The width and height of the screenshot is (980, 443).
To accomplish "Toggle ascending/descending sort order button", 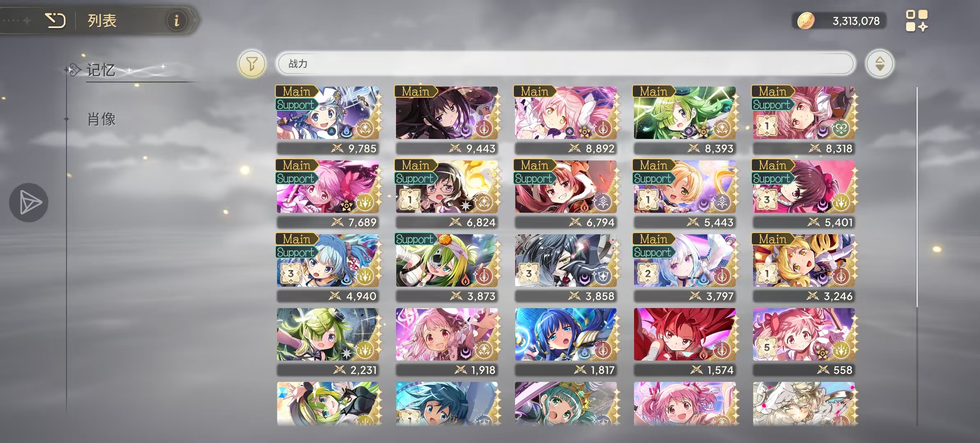I will pyautogui.click(x=879, y=64).
